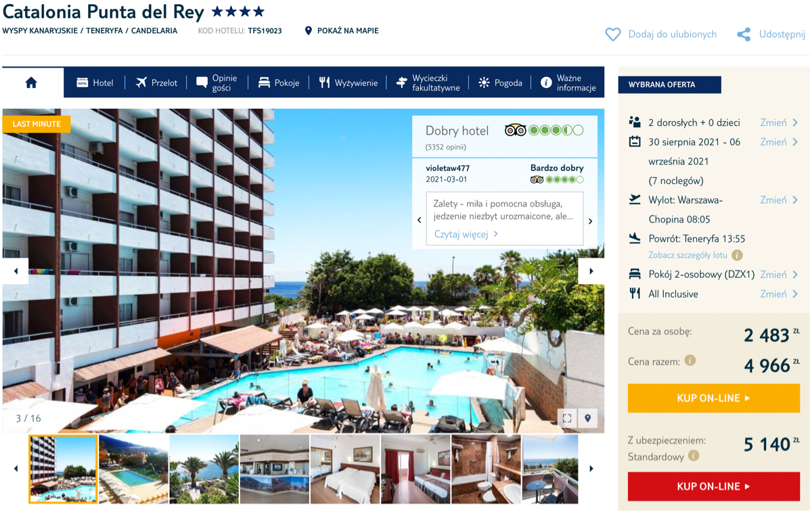This screenshot has height=514, width=812.
Task: Click the map location pin on the photo
Action: (587, 419)
